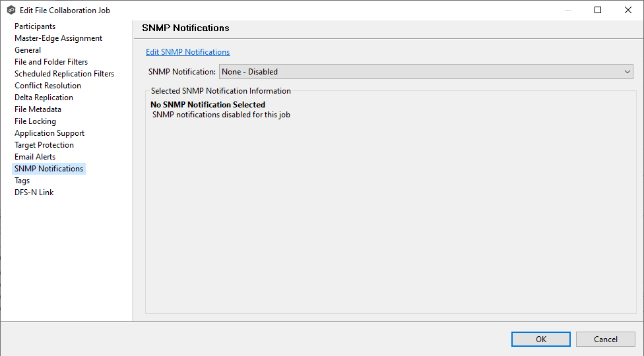Open the DFS-N Link page
This screenshot has width=644, height=356.
pyautogui.click(x=34, y=193)
